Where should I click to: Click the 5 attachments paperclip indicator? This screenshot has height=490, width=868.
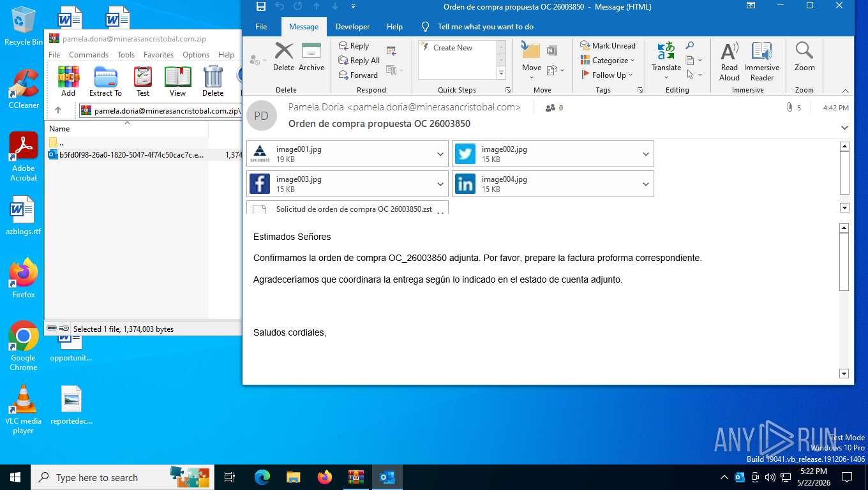click(793, 108)
